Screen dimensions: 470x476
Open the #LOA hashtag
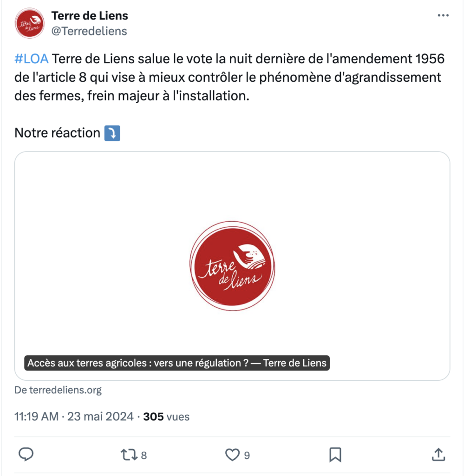[32, 59]
